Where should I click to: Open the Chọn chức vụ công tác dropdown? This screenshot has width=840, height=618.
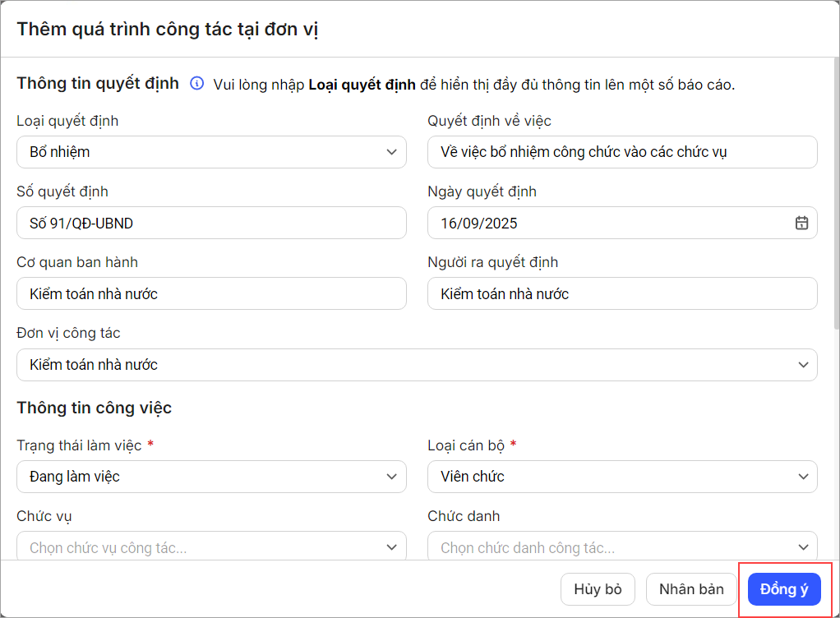[x=211, y=547]
